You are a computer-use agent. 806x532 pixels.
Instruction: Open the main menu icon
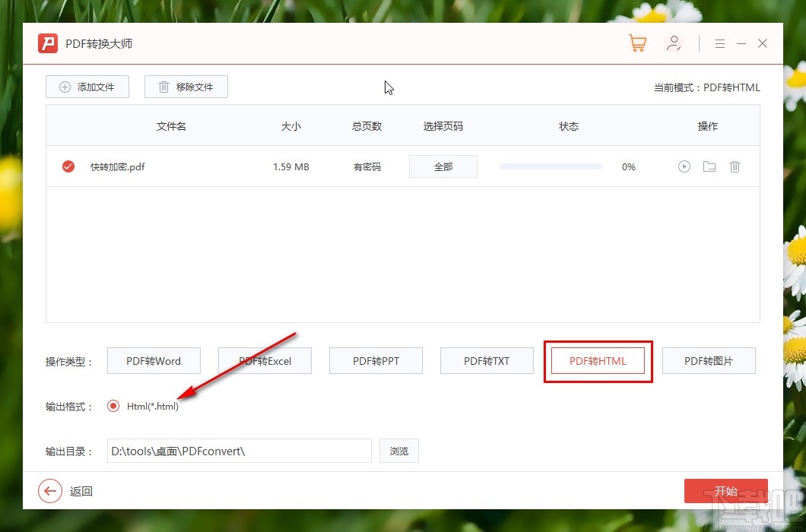point(719,43)
